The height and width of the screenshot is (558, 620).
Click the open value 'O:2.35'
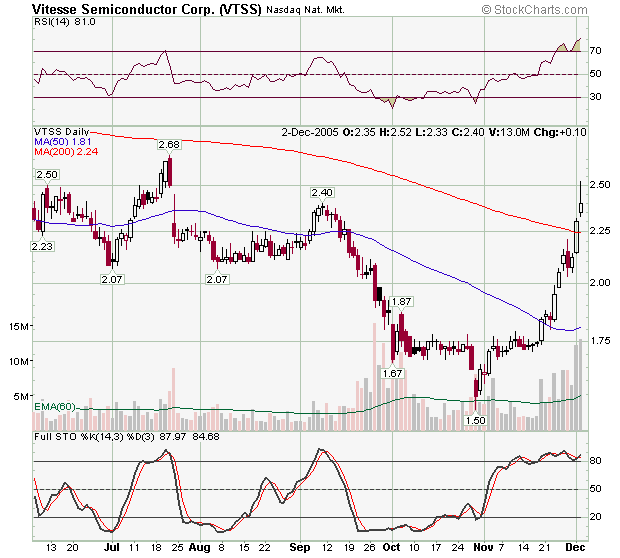[359, 132]
